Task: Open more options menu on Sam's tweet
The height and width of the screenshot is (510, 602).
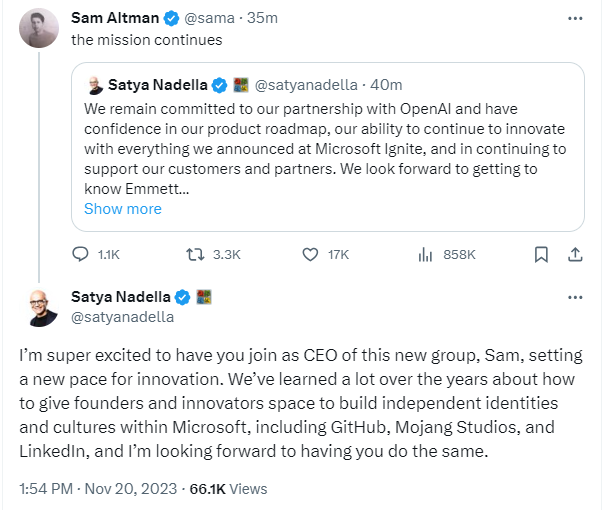Action: point(574,19)
